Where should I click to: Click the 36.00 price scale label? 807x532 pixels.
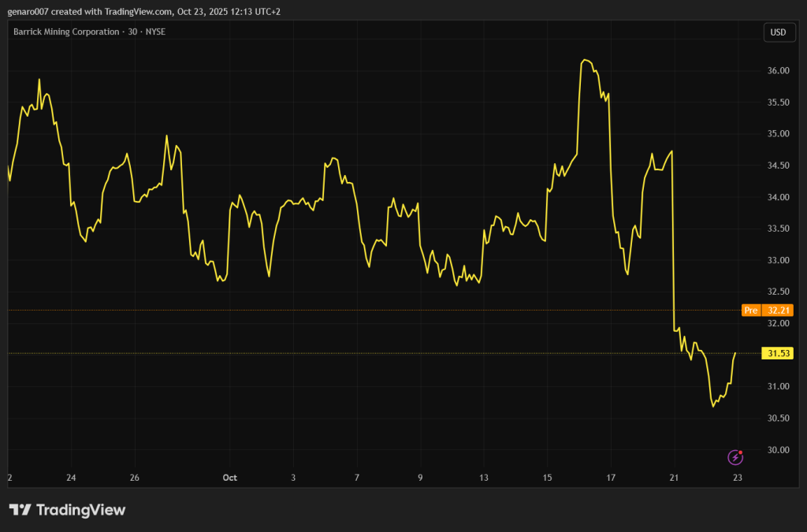(778, 71)
